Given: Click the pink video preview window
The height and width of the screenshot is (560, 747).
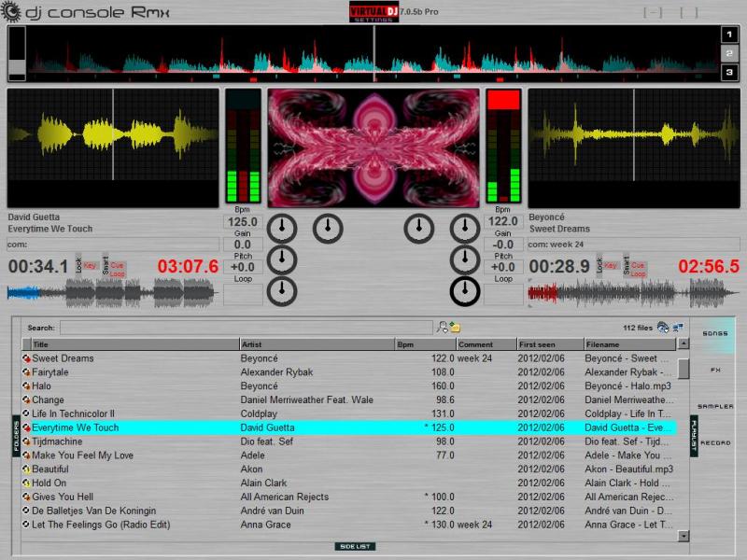Looking at the screenshot, I should point(373,148).
